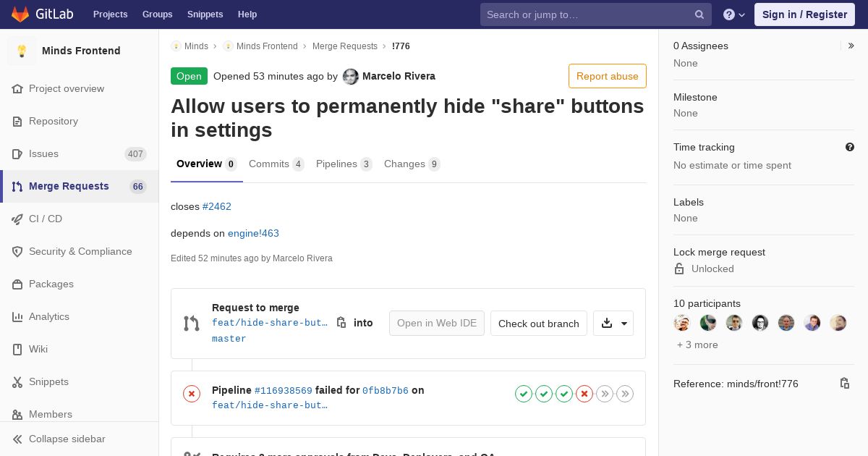This screenshot has width=868, height=456.
Task: Switch to the Overview tab
Action: coord(207,164)
